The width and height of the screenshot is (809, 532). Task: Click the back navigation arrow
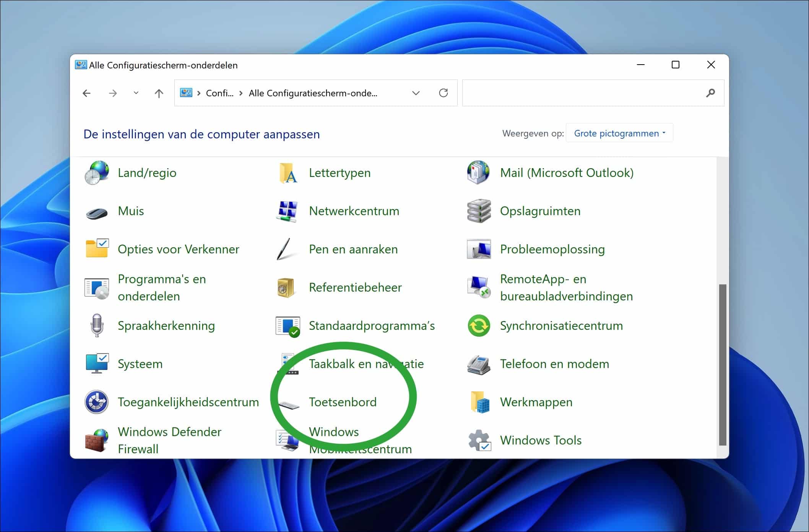point(86,93)
